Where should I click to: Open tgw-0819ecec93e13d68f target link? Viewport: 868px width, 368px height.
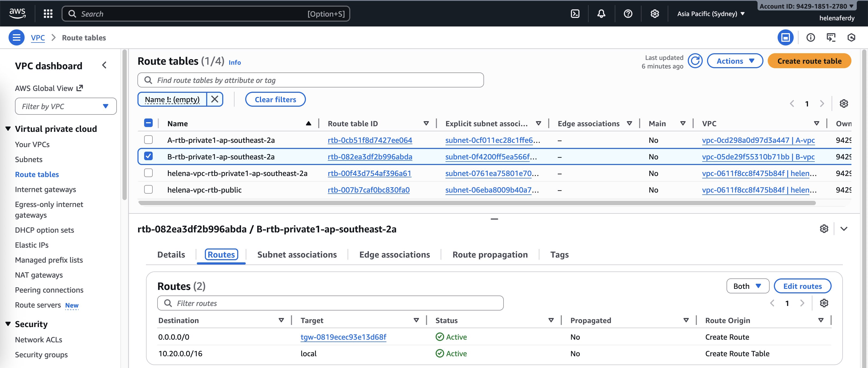click(x=343, y=337)
